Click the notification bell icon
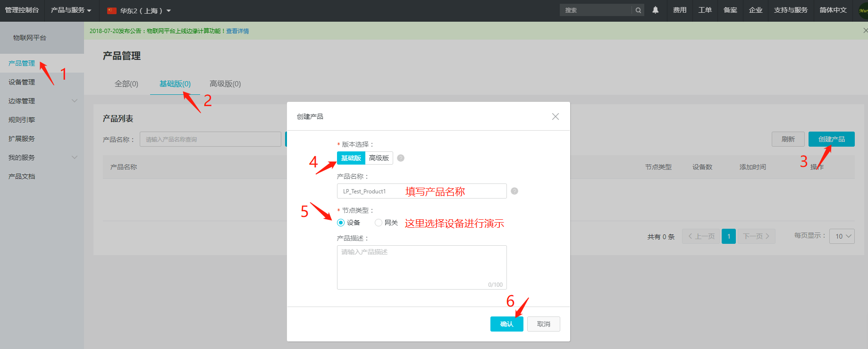Screen dimensions: 868x349 click(655, 10)
